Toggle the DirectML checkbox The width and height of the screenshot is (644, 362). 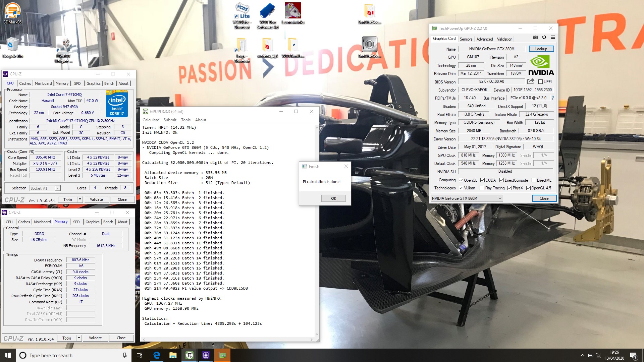click(x=534, y=180)
